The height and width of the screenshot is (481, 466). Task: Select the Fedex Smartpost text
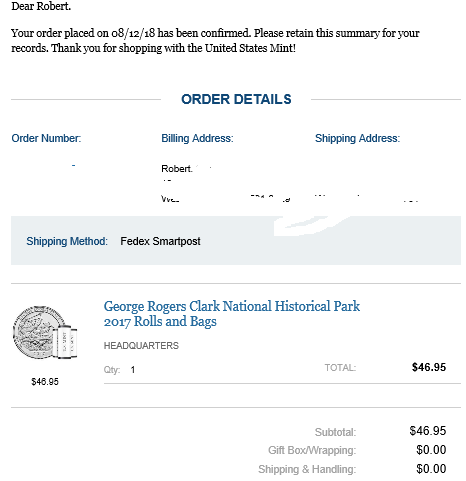(160, 241)
